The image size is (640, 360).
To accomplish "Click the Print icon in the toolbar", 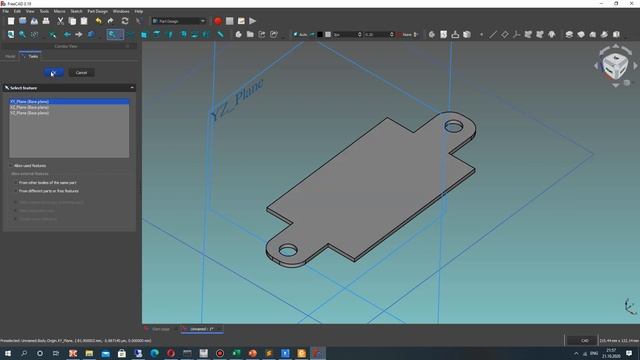I will click(46, 21).
